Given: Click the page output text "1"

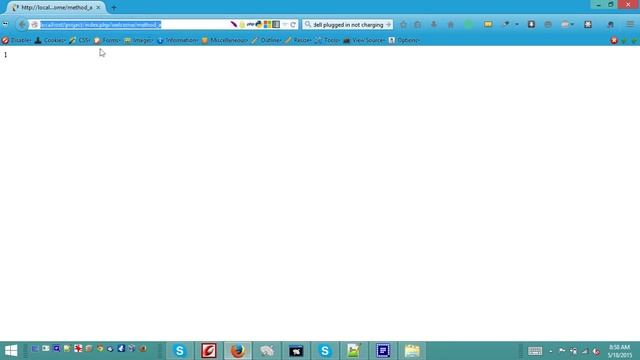Looking at the screenshot, I should 5,55.
